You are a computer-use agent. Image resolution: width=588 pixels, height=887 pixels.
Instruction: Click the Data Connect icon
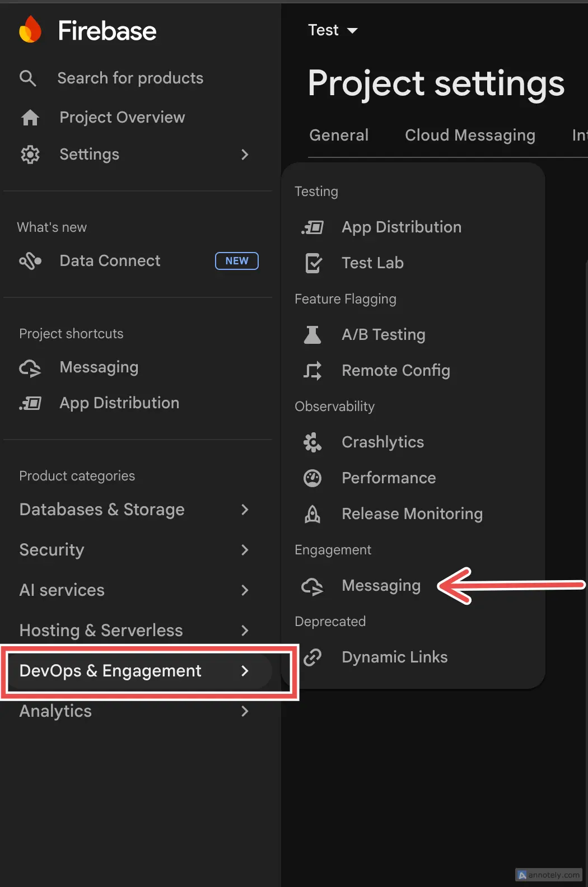coord(30,261)
